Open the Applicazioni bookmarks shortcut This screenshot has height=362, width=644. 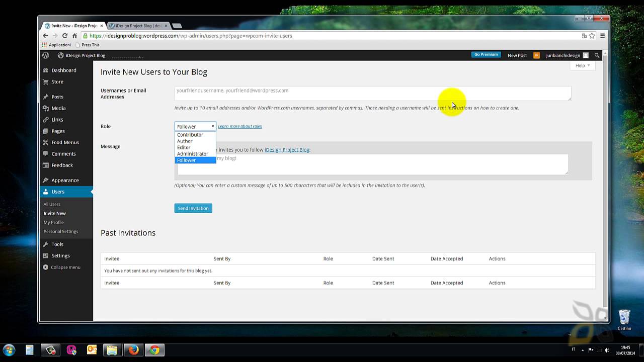pos(56,45)
